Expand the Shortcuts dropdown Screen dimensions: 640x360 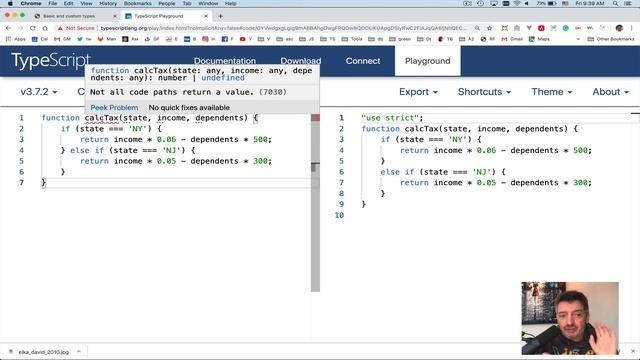pyautogui.click(x=484, y=92)
